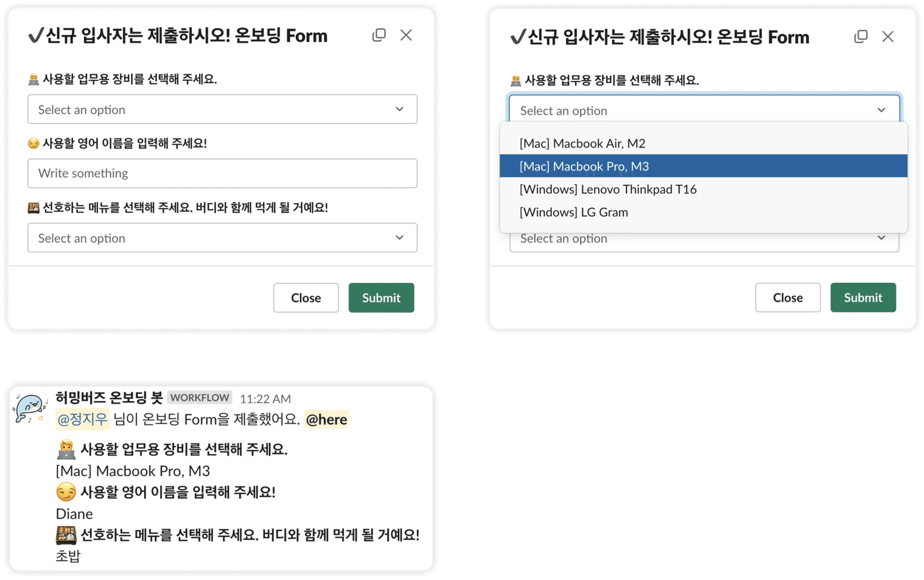Click the 허밍버즈 온보딩 봇 sender name
This screenshot has width=924, height=580.
point(109,398)
